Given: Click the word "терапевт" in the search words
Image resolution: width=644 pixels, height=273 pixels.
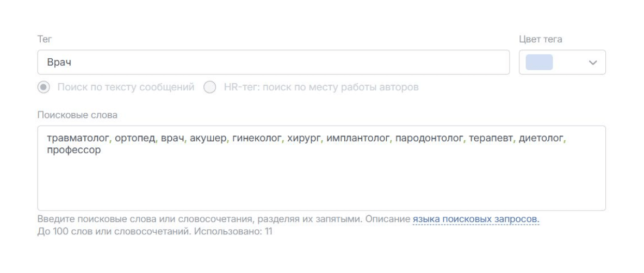Looking at the screenshot, I should point(492,140).
